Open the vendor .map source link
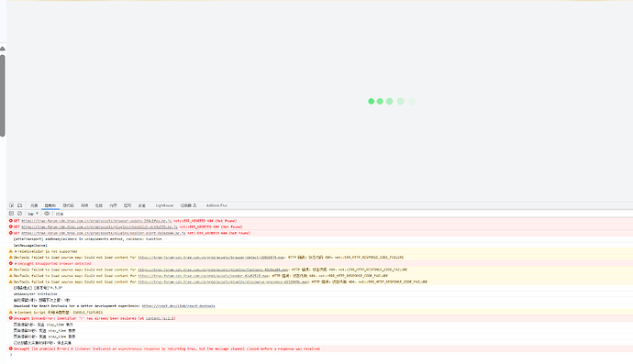 204,276
